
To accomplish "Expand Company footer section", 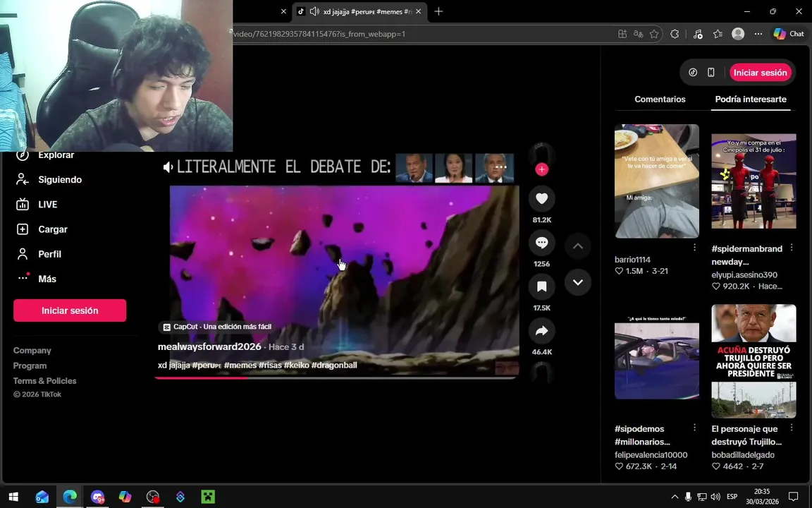I will [32, 351].
